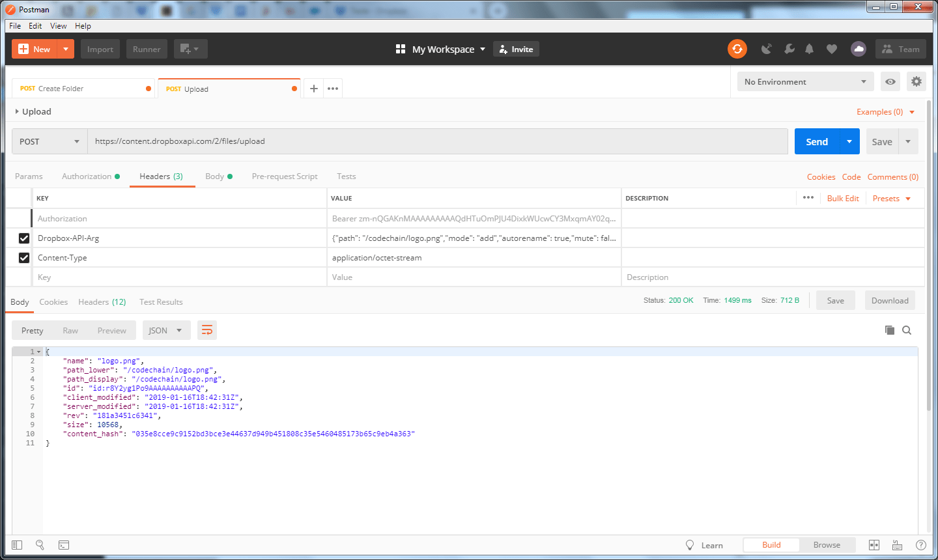Open the Presets dropdown
Image resolution: width=938 pixels, height=560 pixels.
tap(892, 199)
